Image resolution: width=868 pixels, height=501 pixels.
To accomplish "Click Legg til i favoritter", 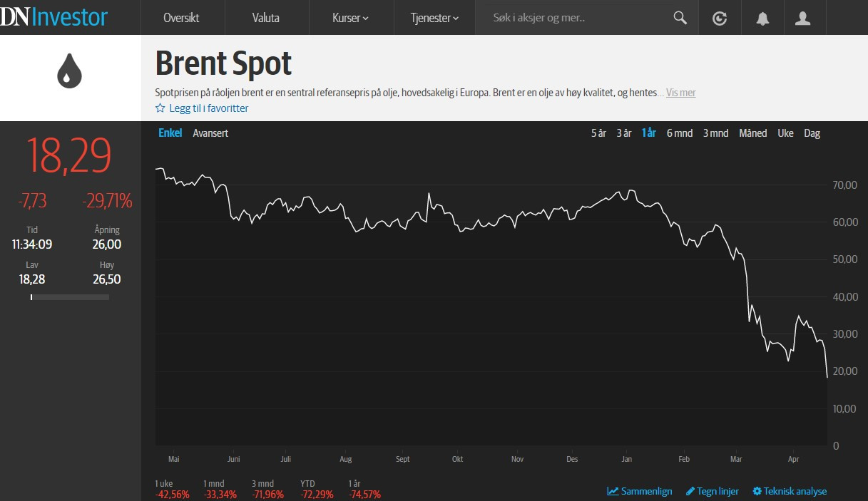I will pos(208,108).
